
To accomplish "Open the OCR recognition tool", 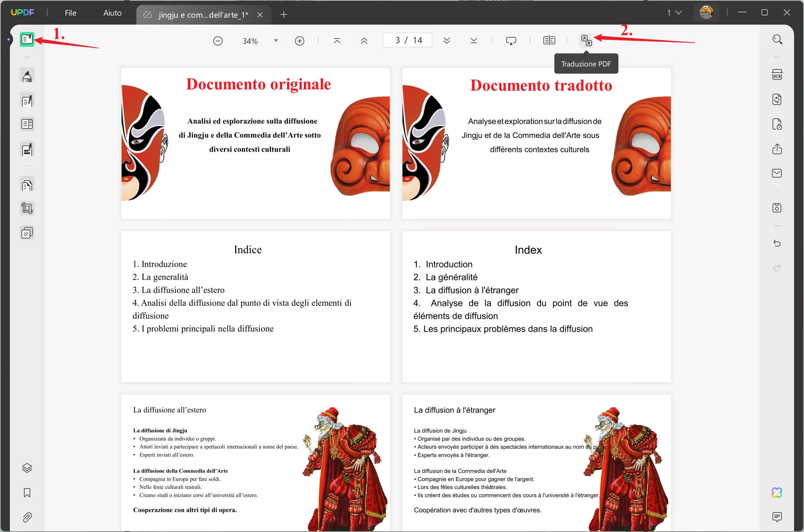I will [x=777, y=75].
